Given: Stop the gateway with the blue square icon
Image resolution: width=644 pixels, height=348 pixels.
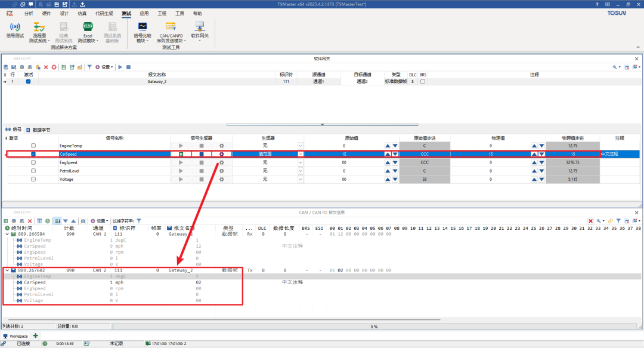Looking at the screenshot, I should (128, 67).
